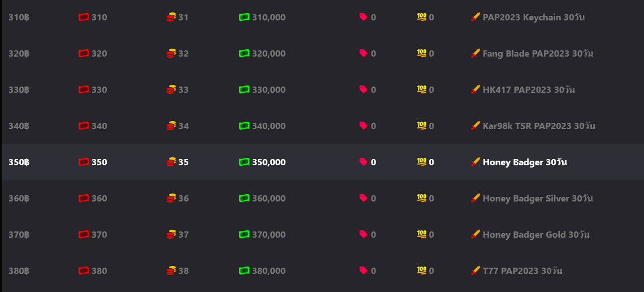Click the coin stack icon beside 38
Screen dimensions: 644x292
(x=171, y=270)
